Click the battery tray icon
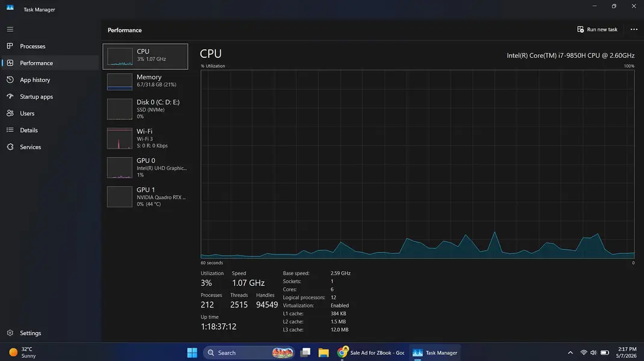This screenshot has height=361, width=644. coord(604,353)
